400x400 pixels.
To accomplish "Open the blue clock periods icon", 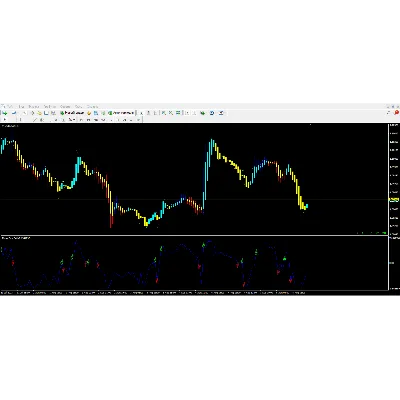I will coord(212,113).
